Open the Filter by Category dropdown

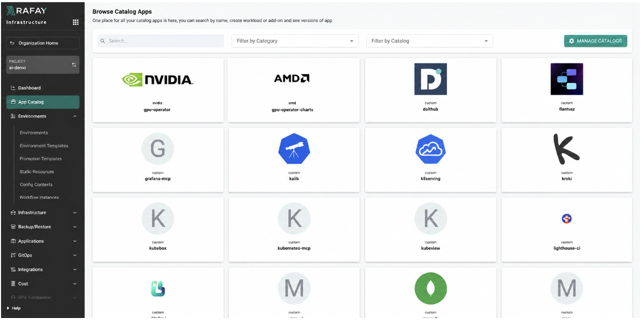(x=295, y=41)
